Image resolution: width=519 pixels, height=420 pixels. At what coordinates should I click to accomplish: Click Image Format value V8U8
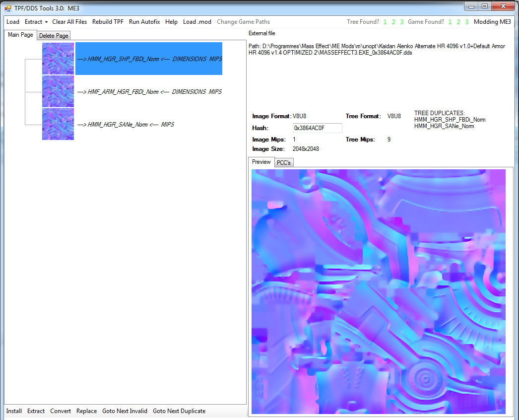[299, 116]
